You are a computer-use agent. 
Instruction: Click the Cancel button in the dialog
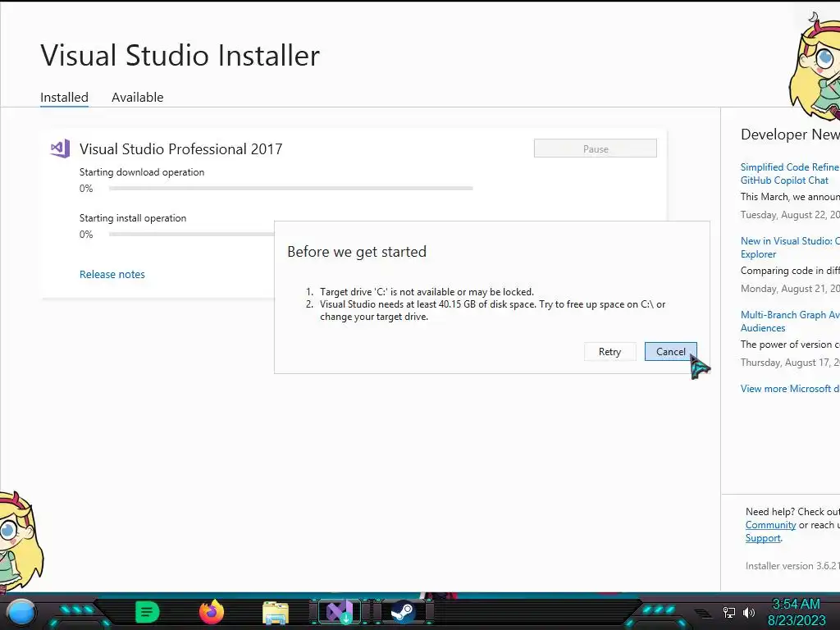[670, 351]
